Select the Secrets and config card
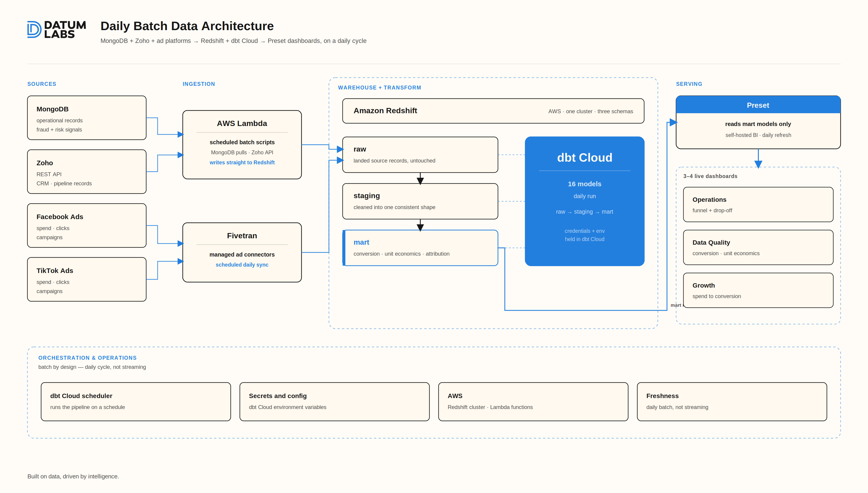This screenshot has width=868, height=493. [x=334, y=401]
